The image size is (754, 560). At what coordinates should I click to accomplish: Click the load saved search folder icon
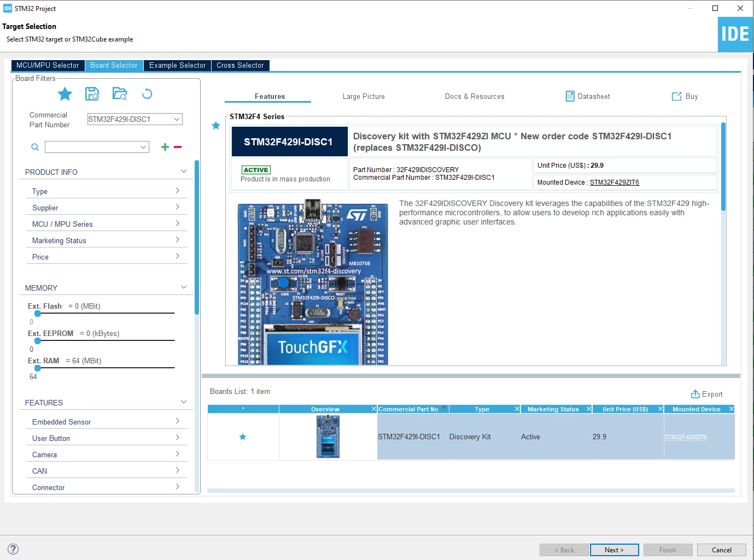[x=120, y=94]
